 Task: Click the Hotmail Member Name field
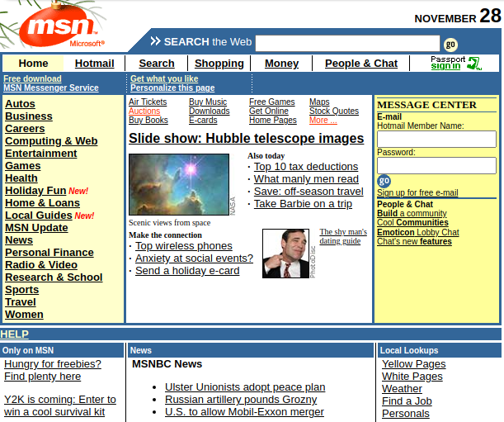point(436,139)
